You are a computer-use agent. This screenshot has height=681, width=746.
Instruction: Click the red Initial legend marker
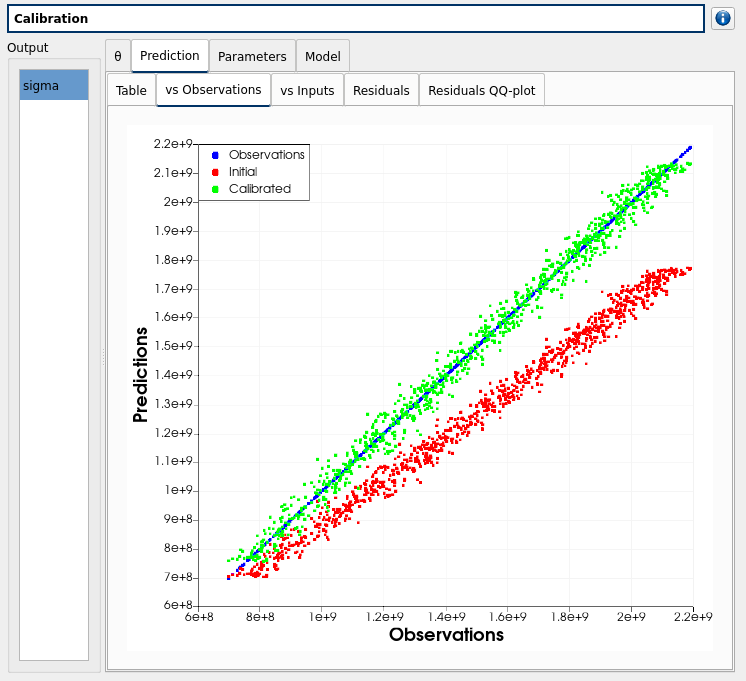coord(215,172)
